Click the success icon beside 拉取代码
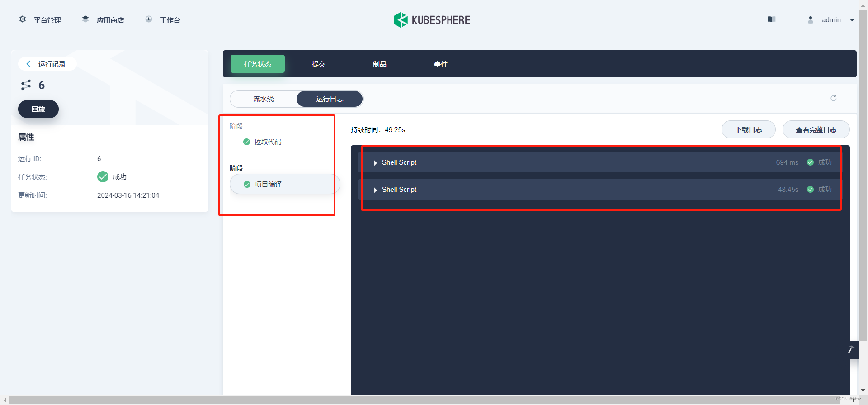 coord(246,142)
